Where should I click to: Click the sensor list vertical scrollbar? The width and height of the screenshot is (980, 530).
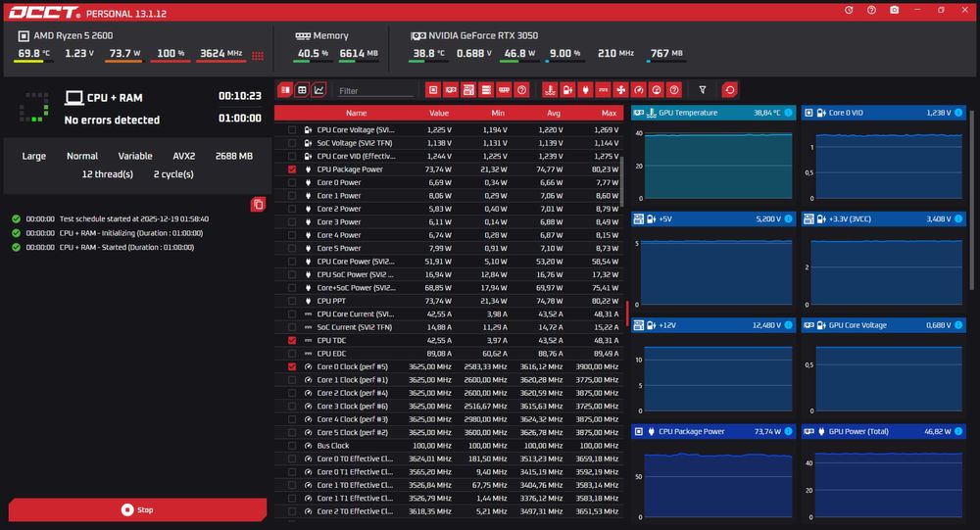[x=621, y=181]
